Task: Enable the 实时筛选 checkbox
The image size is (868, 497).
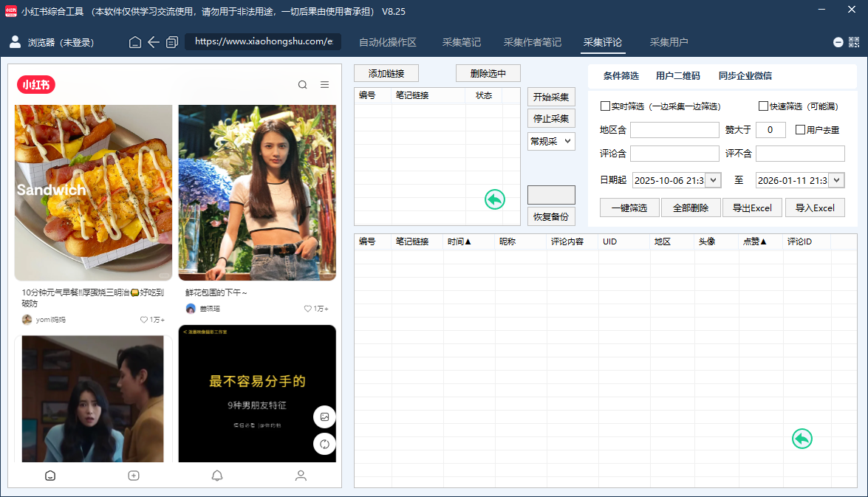Action: (604, 106)
